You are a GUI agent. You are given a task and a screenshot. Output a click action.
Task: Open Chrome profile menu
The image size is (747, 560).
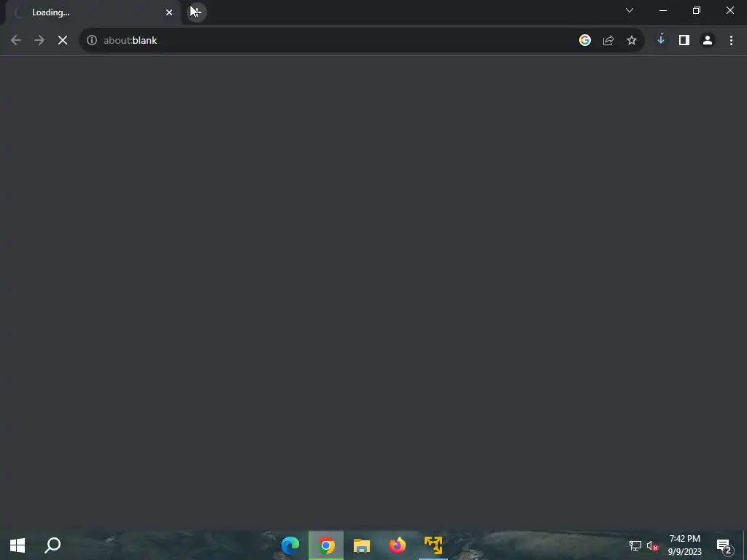[x=708, y=41]
